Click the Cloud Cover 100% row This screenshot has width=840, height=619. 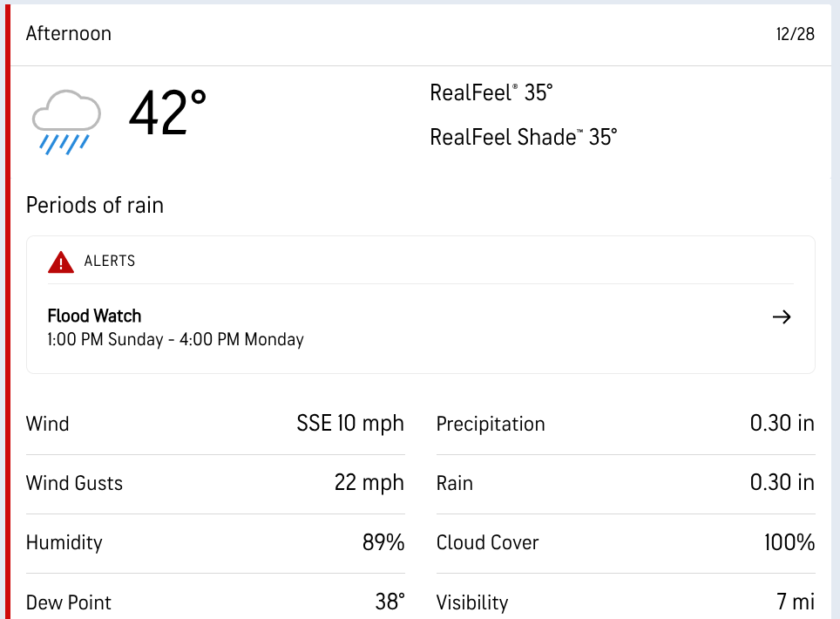tap(625, 542)
